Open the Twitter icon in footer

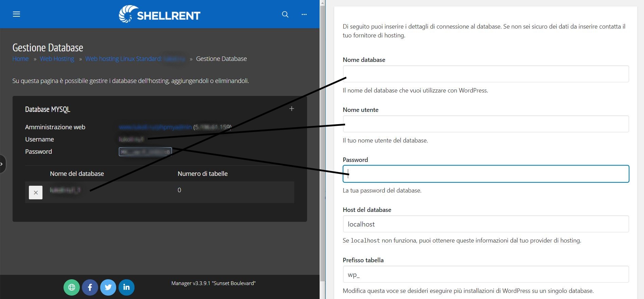point(108,287)
